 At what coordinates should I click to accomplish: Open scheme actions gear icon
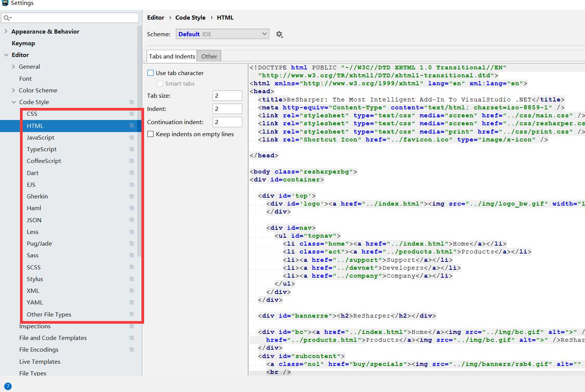279,34
